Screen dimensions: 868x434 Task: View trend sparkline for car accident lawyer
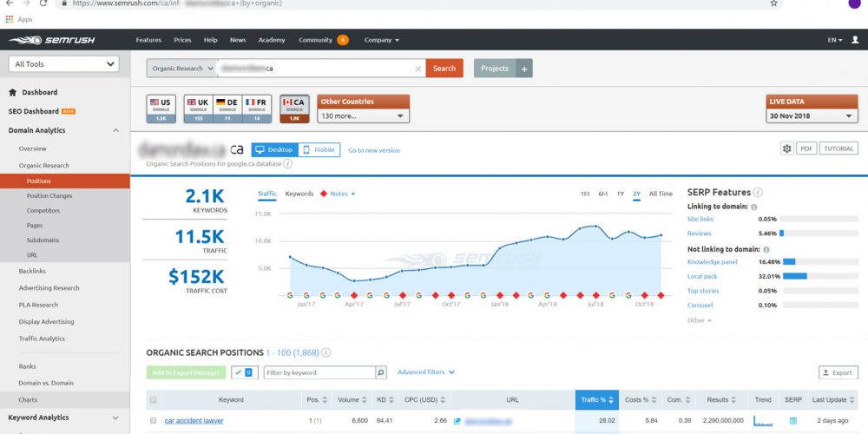coord(763,421)
